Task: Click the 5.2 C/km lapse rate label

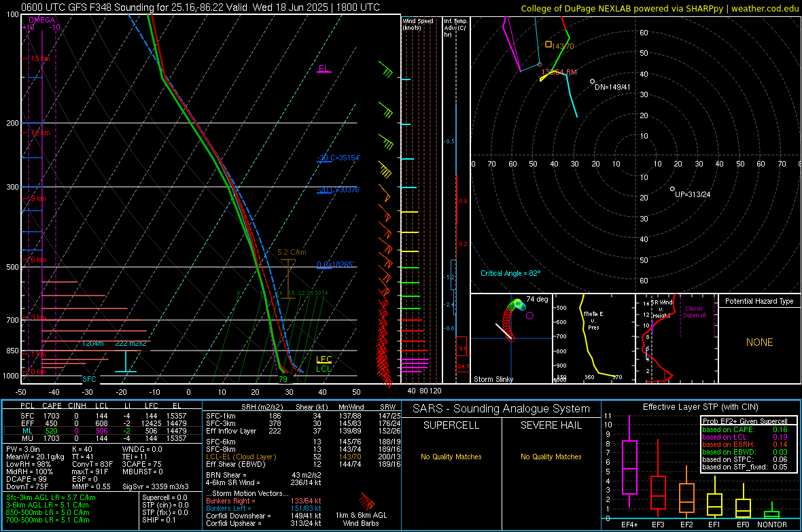Action: (x=292, y=252)
